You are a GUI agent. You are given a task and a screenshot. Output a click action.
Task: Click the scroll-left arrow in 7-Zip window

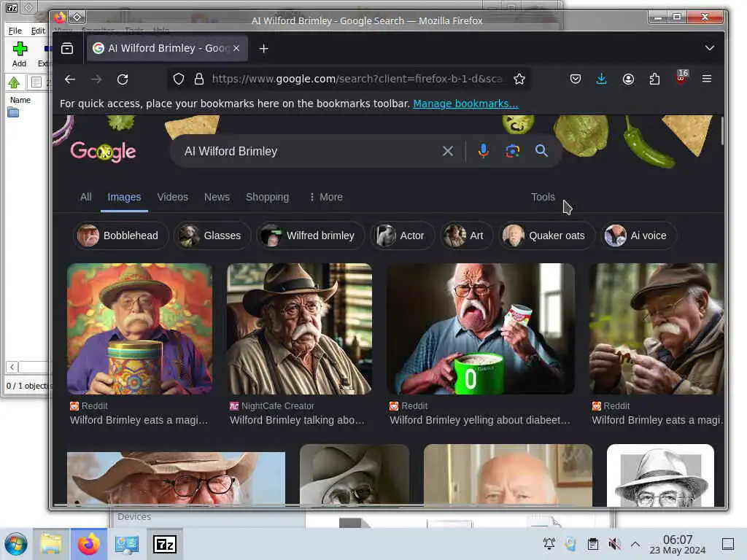point(12,367)
